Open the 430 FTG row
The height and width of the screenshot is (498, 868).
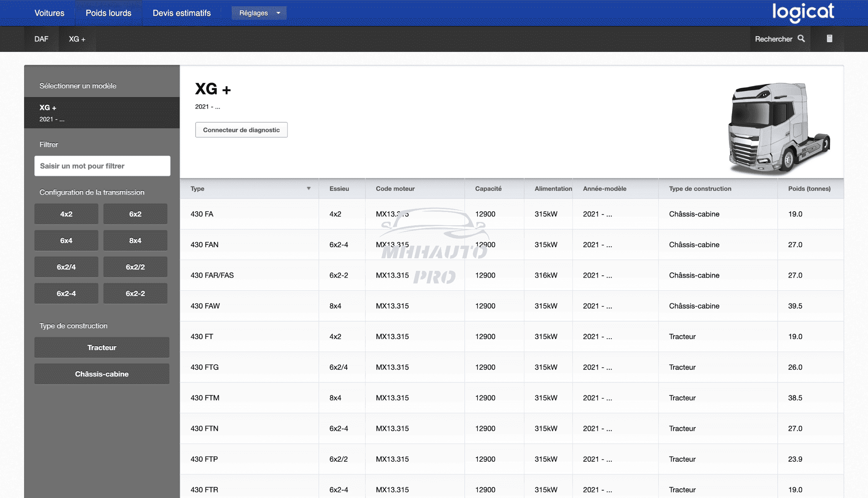[x=204, y=367]
